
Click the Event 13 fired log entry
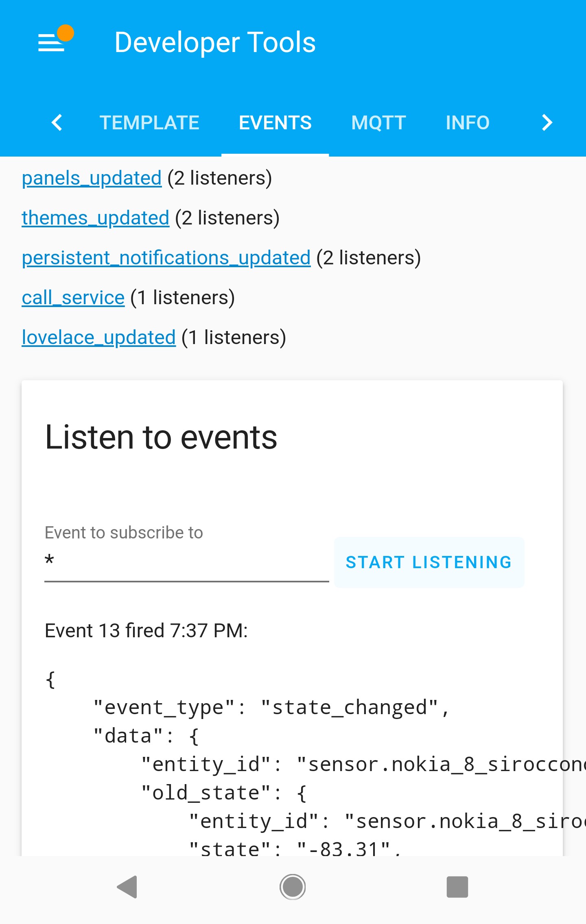(x=146, y=630)
